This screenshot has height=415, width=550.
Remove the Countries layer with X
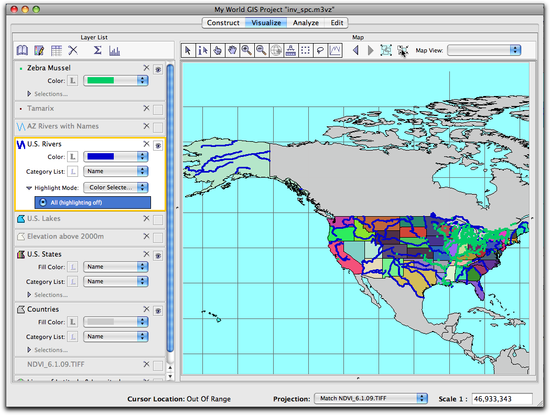click(146, 309)
